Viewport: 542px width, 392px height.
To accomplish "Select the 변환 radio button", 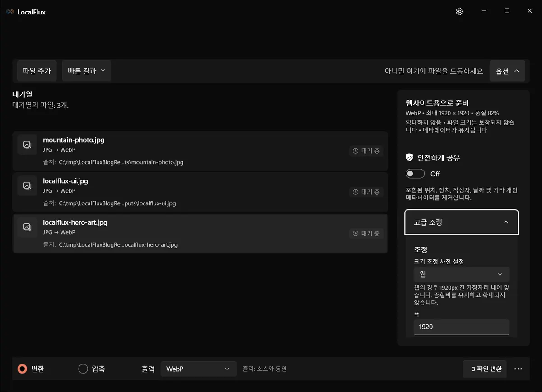I will click(22, 369).
